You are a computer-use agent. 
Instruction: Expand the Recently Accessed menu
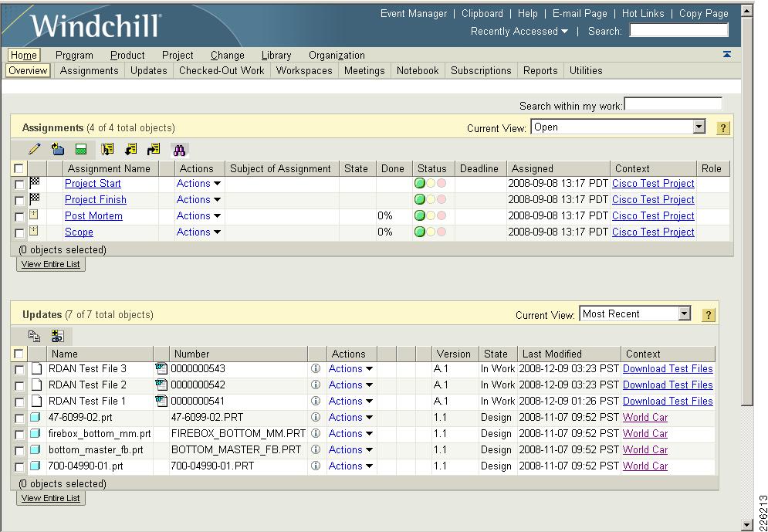(519, 32)
